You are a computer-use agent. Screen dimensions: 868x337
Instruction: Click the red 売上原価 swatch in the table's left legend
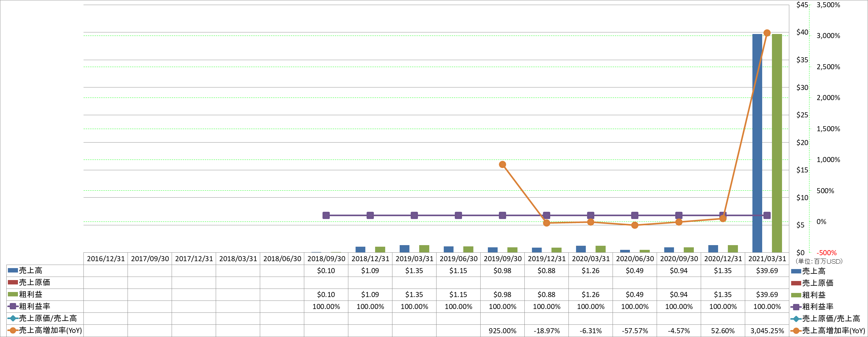tap(13, 283)
